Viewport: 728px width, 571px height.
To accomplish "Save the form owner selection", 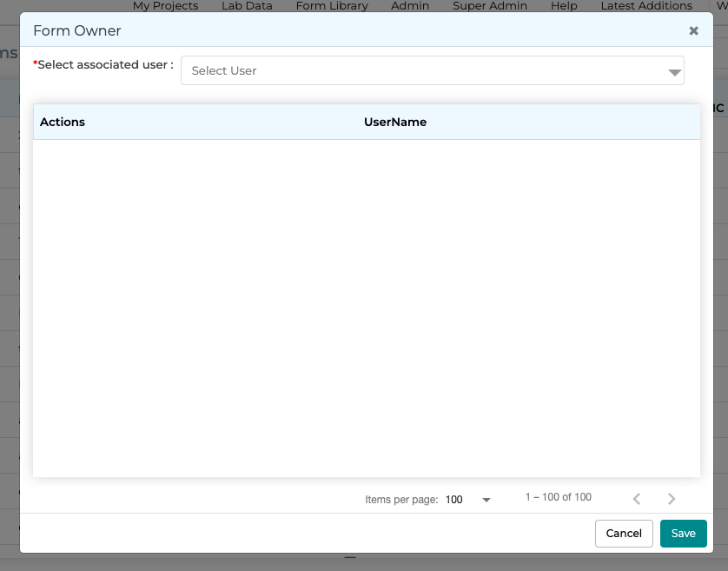I will point(684,534).
